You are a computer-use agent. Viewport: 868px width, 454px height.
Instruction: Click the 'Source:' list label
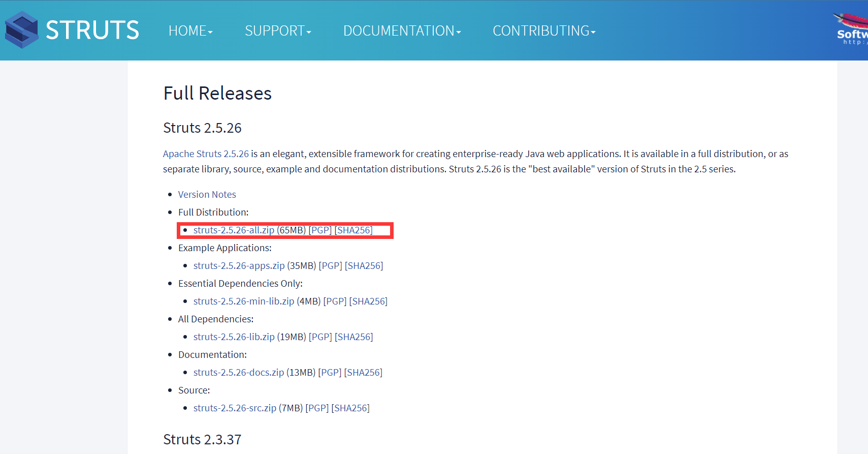tap(194, 390)
